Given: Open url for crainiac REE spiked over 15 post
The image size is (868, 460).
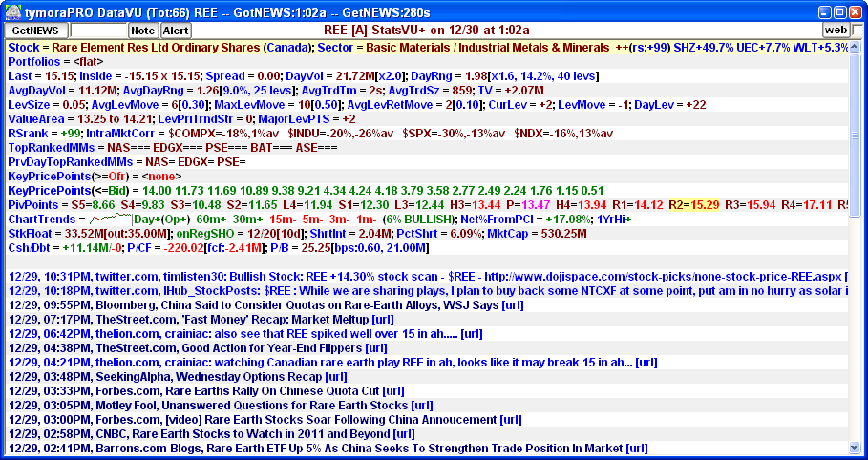Looking at the screenshot, I should (x=472, y=334).
